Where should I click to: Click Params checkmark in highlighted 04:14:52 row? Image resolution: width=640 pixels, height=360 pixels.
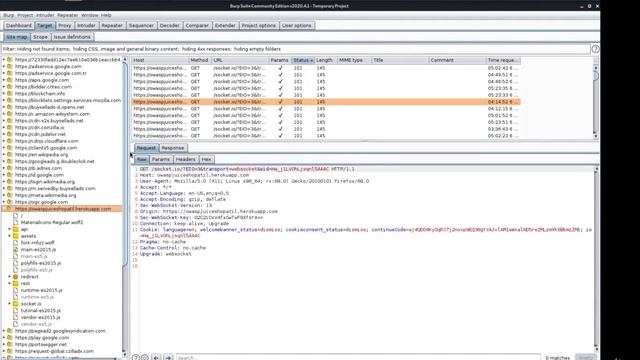pyautogui.click(x=280, y=102)
